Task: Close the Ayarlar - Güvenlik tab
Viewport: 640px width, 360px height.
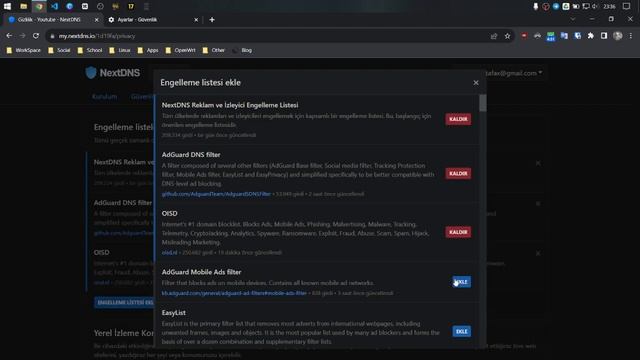Action: pos(196,20)
